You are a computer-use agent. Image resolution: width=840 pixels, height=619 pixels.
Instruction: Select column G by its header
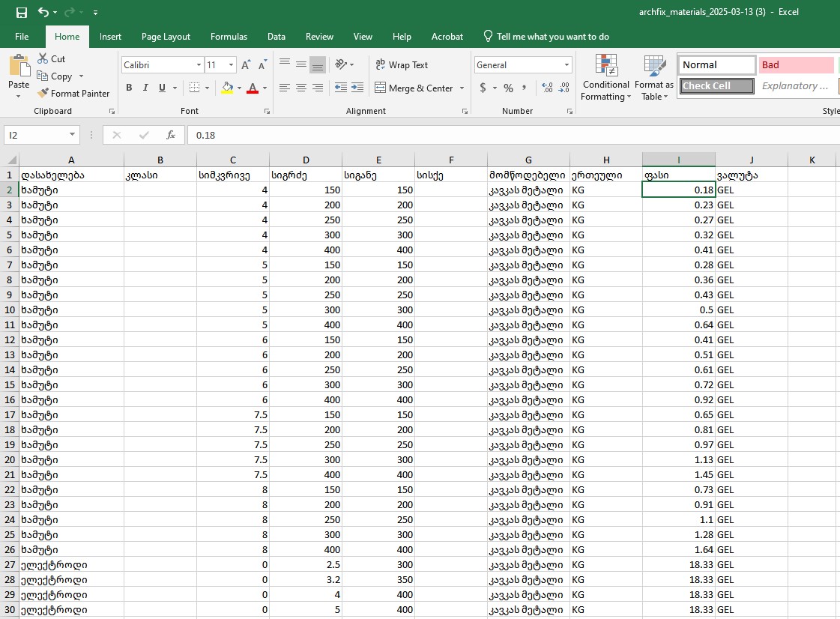point(528,160)
